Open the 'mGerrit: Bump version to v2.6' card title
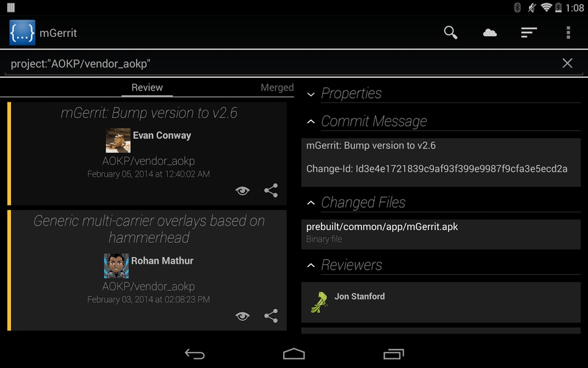Image resolution: width=588 pixels, height=368 pixels. coord(149,113)
